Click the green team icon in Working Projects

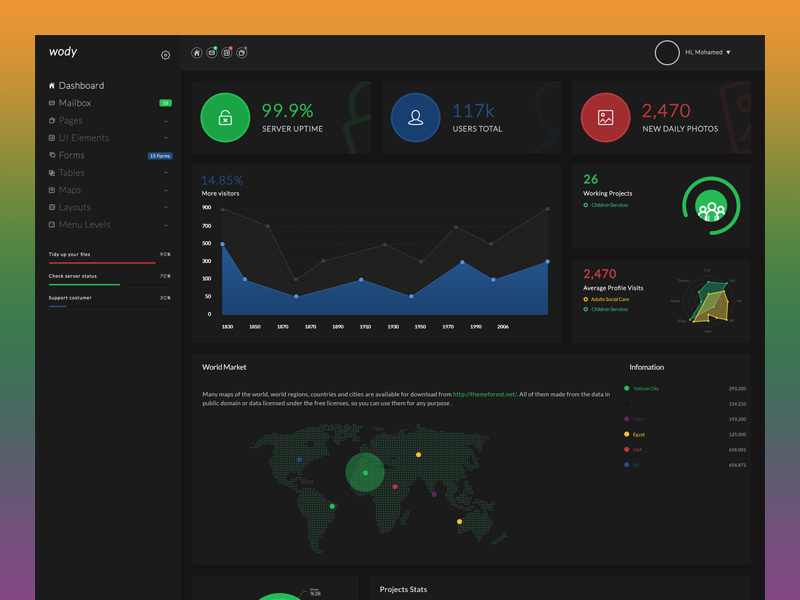[x=711, y=206]
